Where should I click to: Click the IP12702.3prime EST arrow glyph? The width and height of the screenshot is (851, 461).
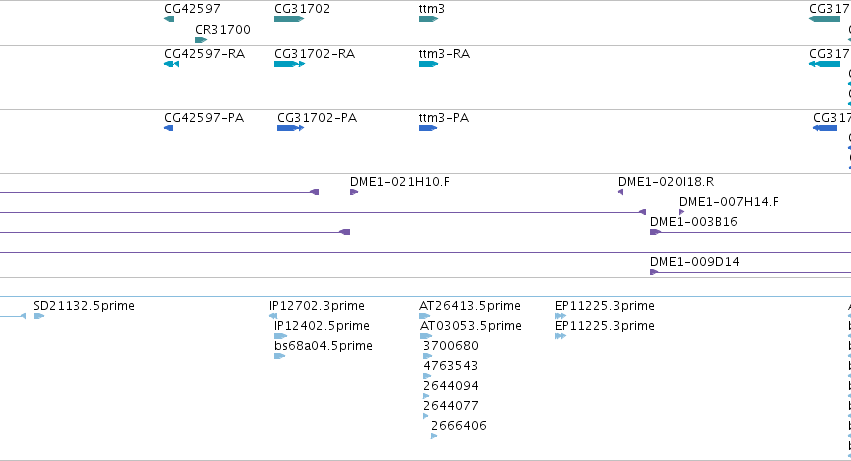[x=273, y=316]
